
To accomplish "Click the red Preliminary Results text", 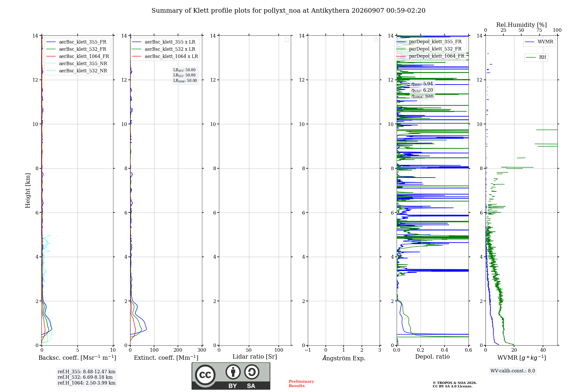I will tap(301, 384).
